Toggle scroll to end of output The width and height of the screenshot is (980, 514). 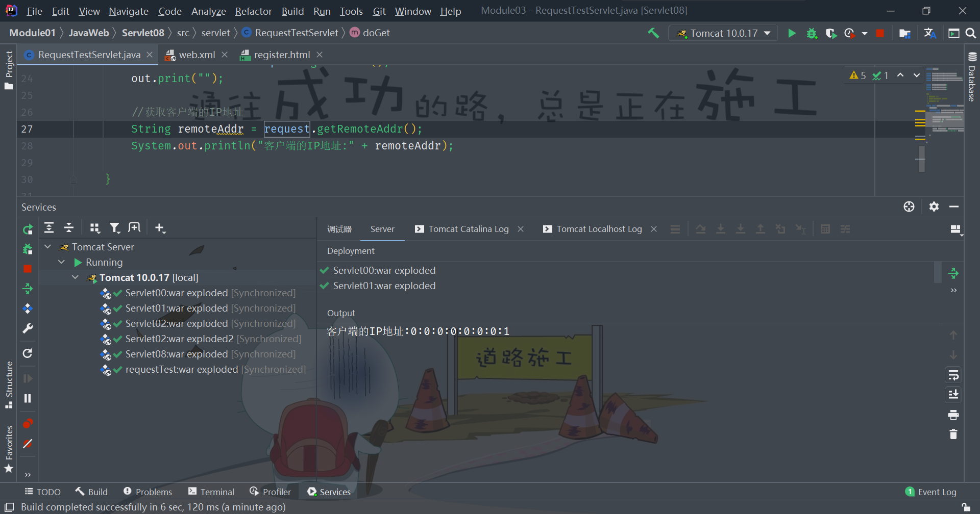tap(953, 394)
